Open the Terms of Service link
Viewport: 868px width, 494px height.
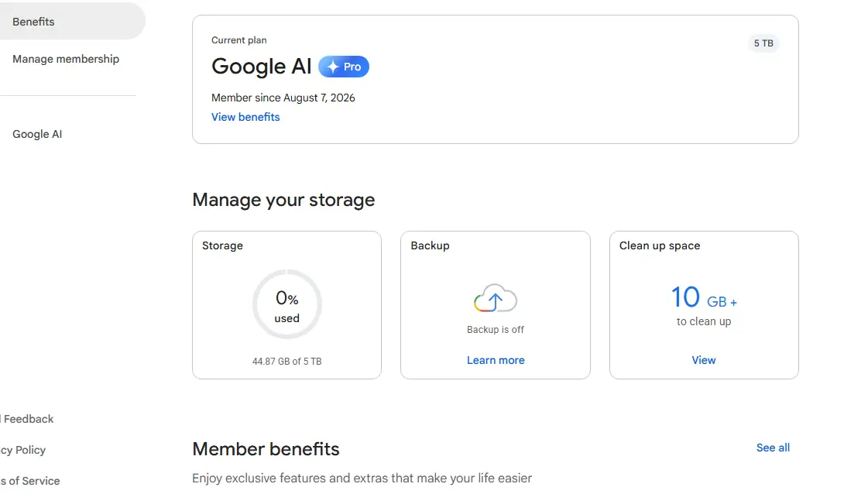point(30,481)
